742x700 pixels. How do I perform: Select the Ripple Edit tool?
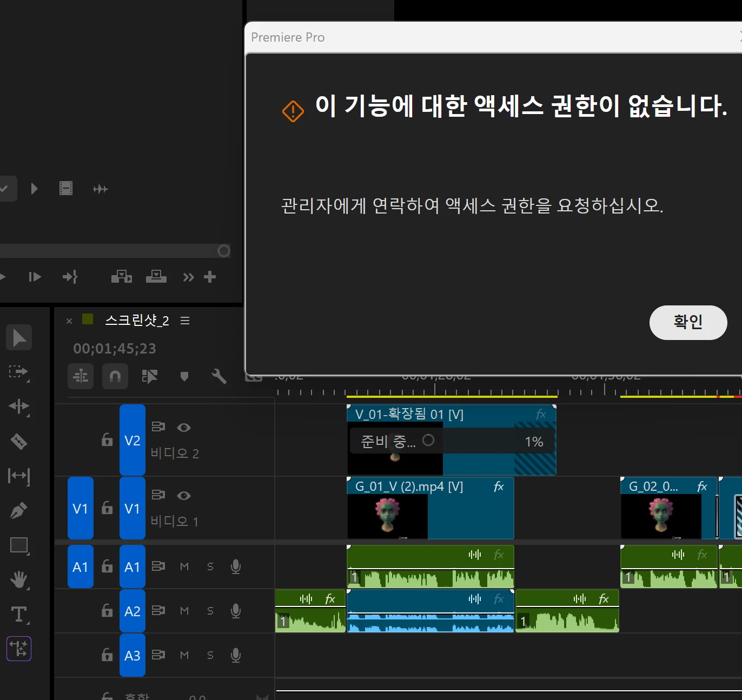[x=19, y=406]
